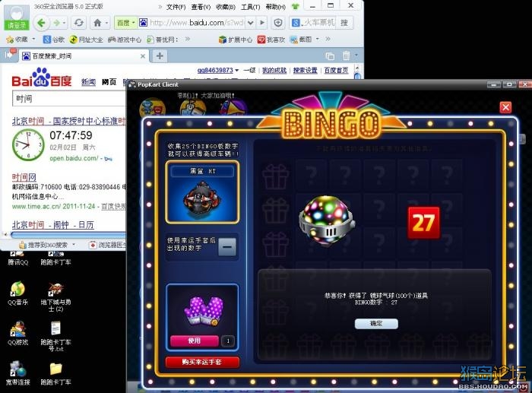Click the purple lucky glove item
532x393 pixels.
pos(204,311)
